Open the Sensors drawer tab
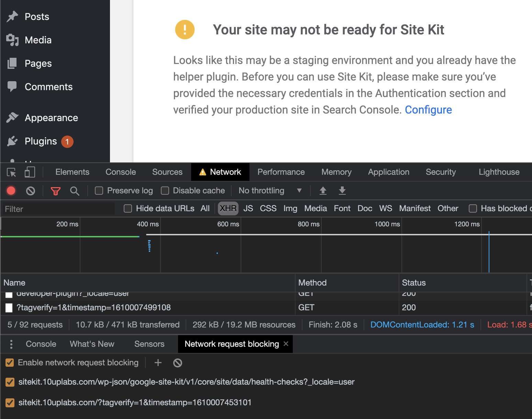This screenshot has width=532, height=419. 149,344
